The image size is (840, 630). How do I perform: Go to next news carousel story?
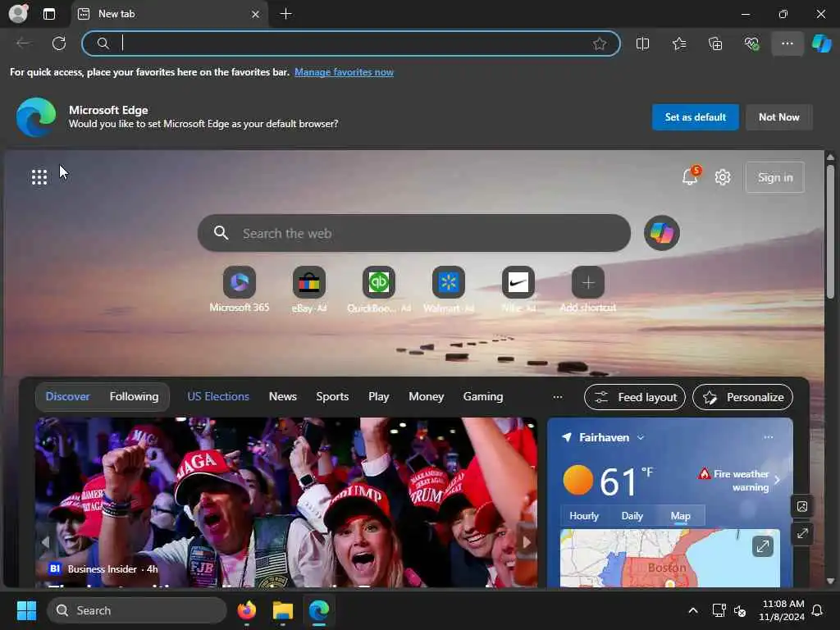[x=526, y=542]
